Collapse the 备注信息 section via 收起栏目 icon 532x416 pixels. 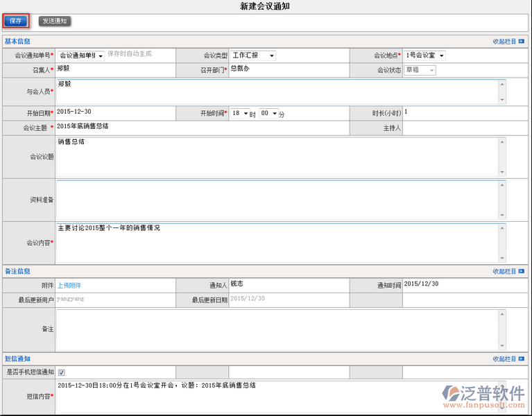pyautogui.click(x=522, y=272)
